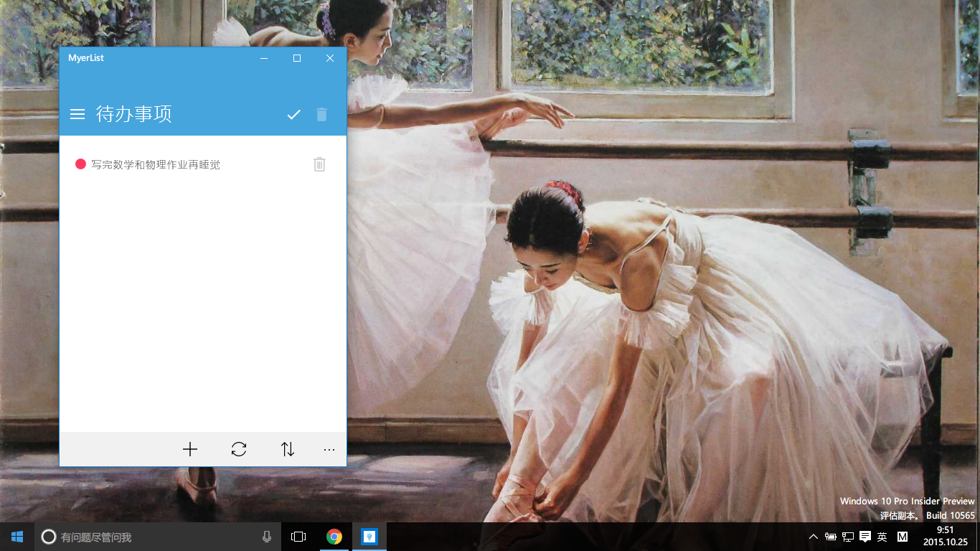Maximize the MyerList window
Screen dimensions: 980x551
coord(297,58)
